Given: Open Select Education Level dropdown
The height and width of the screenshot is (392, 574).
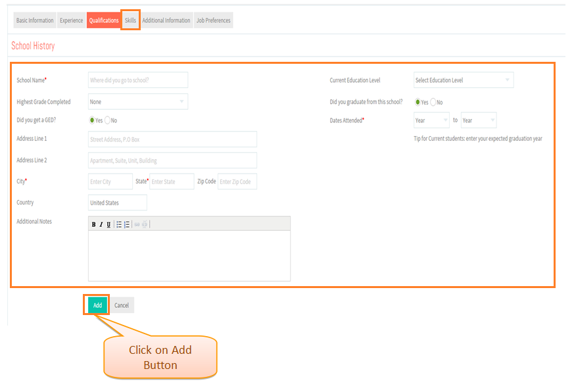Looking at the screenshot, I should pyautogui.click(x=464, y=80).
